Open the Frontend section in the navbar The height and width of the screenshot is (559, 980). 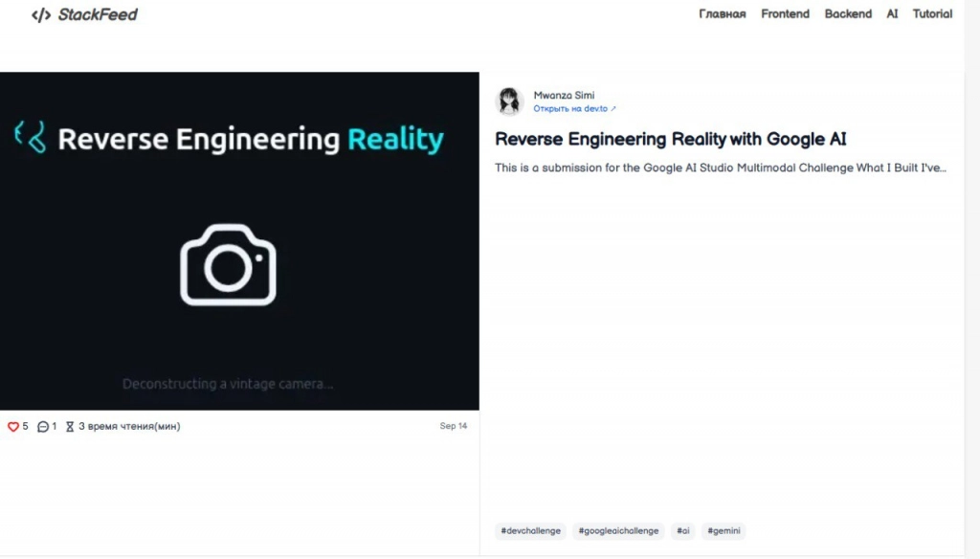tap(785, 14)
